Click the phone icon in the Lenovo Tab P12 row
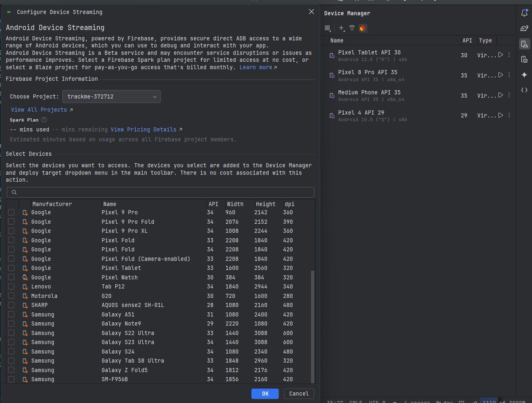Viewport: 532px width, 403px height. coord(25,287)
